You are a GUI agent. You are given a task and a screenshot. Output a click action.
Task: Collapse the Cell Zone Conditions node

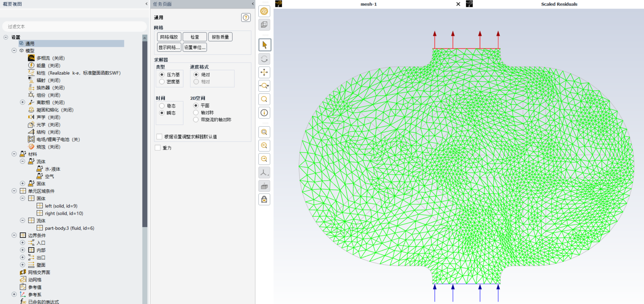coord(14,191)
